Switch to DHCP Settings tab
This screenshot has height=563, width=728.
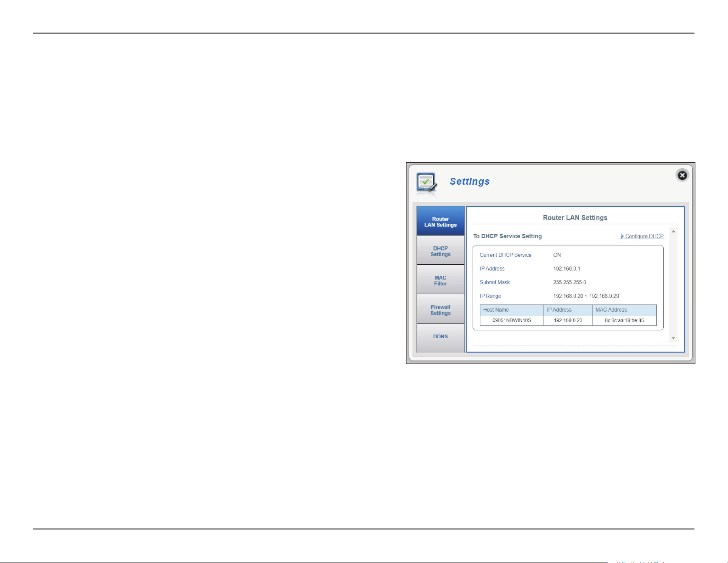point(440,250)
